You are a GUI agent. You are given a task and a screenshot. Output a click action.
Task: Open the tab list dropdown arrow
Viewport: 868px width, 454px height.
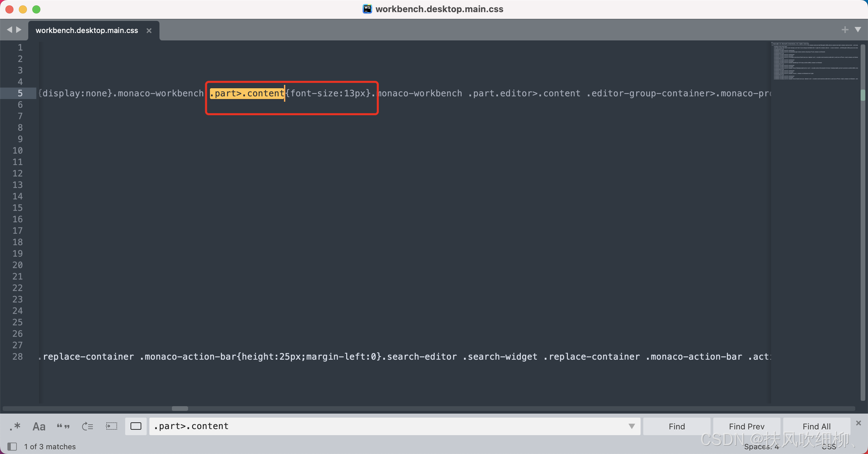pos(858,30)
